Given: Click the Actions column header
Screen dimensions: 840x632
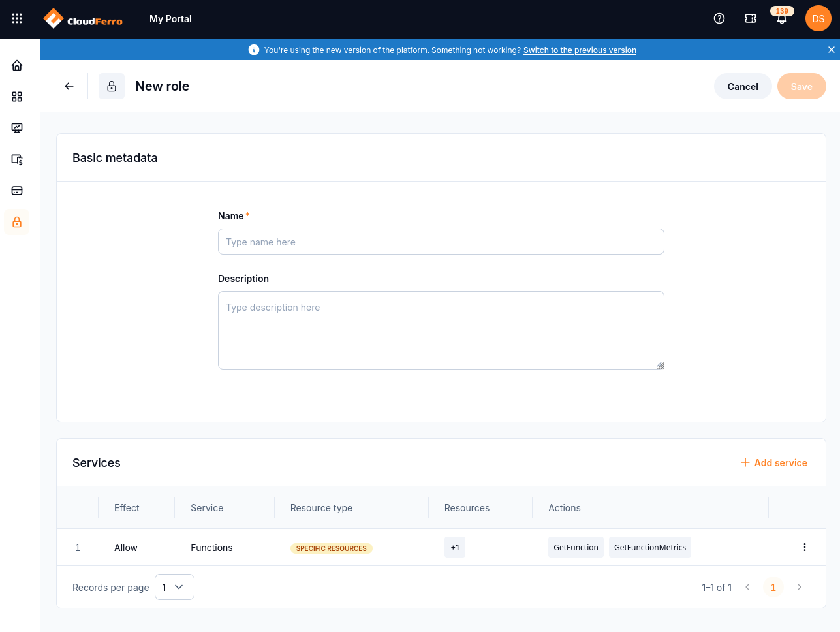Looking at the screenshot, I should 565,508.
